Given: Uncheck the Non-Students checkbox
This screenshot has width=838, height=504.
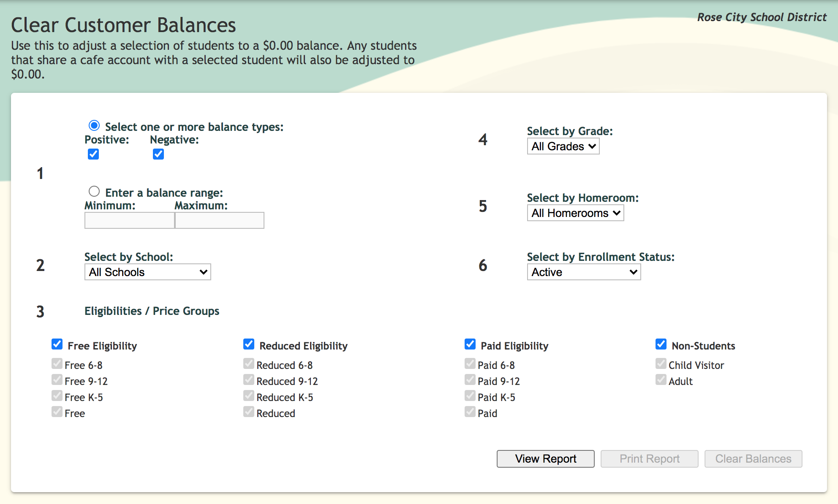Looking at the screenshot, I should pos(661,344).
